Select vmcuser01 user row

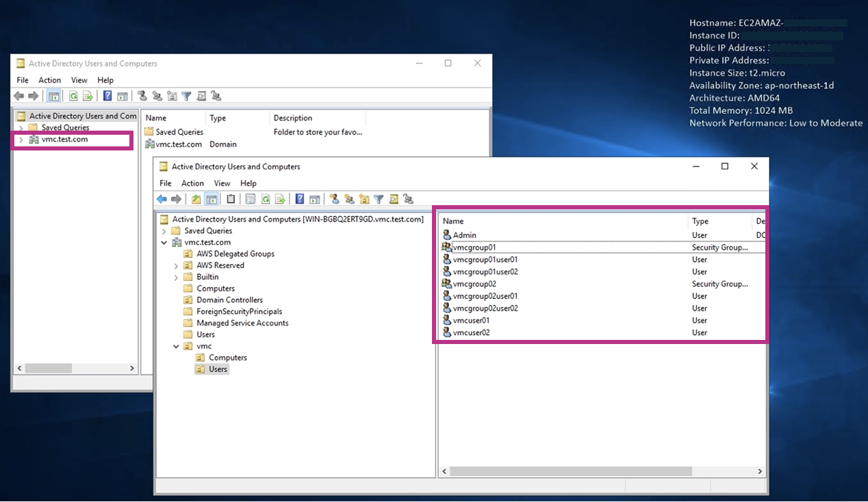click(602, 320)
